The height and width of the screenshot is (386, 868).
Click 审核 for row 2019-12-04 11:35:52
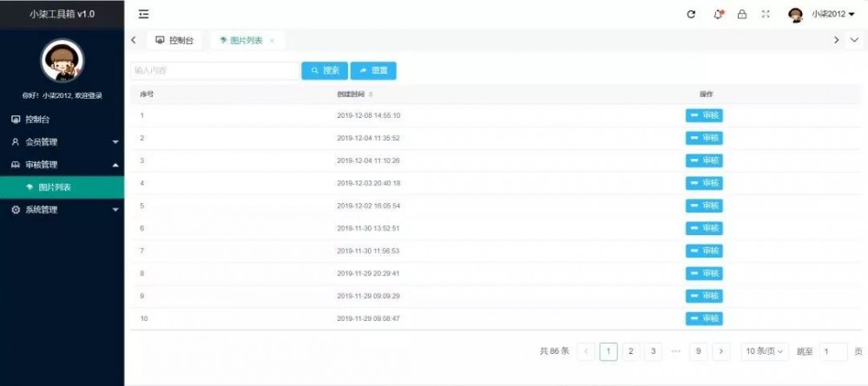point(704,138)
